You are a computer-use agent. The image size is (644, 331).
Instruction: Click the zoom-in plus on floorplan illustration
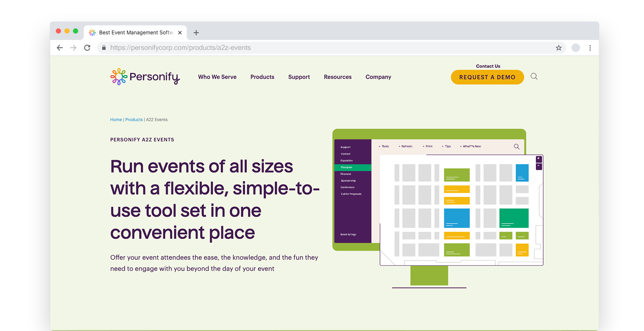[x=539, y=159]
